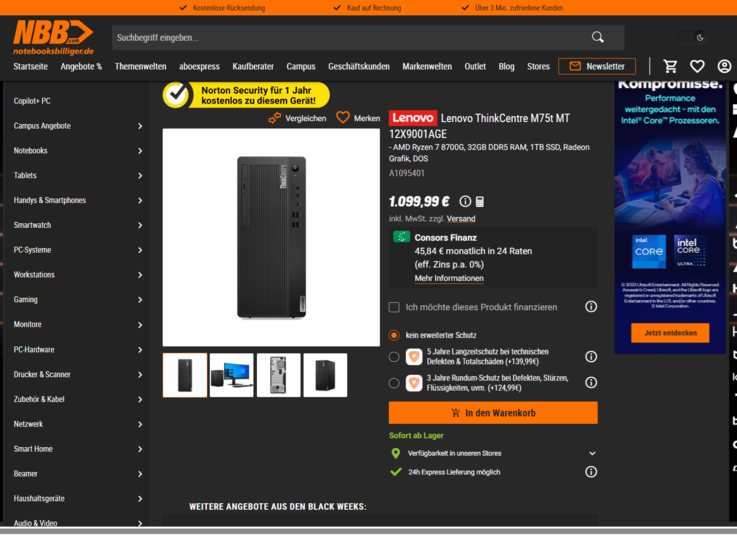Click info icon for 24h Express Lieferung
The image size is (737, 536).
pyautogui.click(x=591, y=472)
